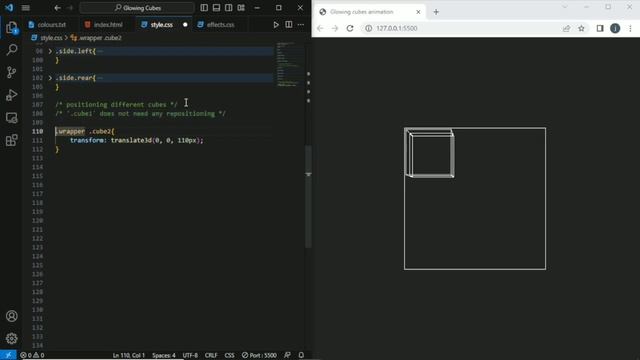Click the code minimap in the editor

coord(288,64)
